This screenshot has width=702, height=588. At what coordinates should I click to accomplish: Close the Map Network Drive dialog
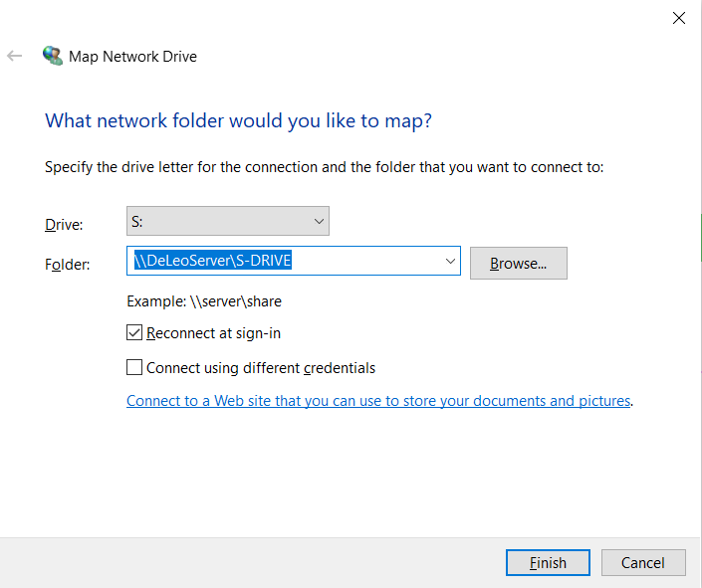[x=679, y=18]
